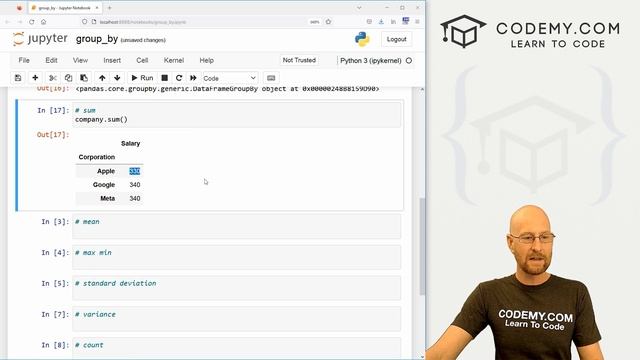Rename the notebook title group_by
640x360 pixels.
click(97, 39)
